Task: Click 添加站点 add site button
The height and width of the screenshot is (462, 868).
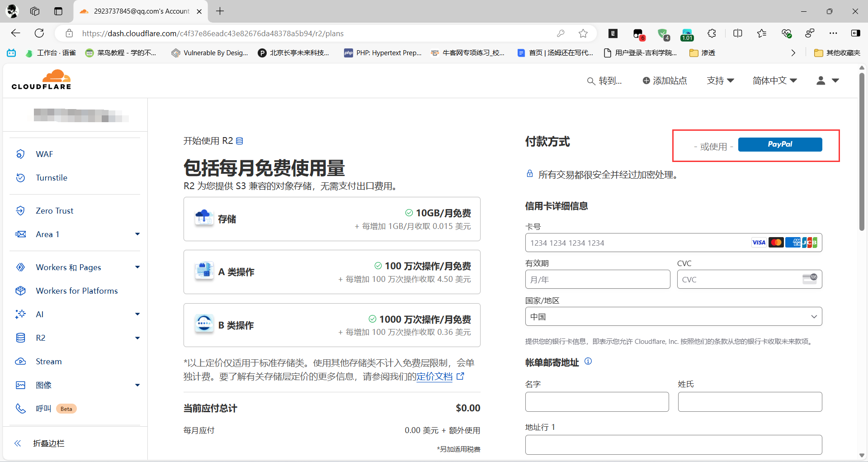Action: coord(665,81)
